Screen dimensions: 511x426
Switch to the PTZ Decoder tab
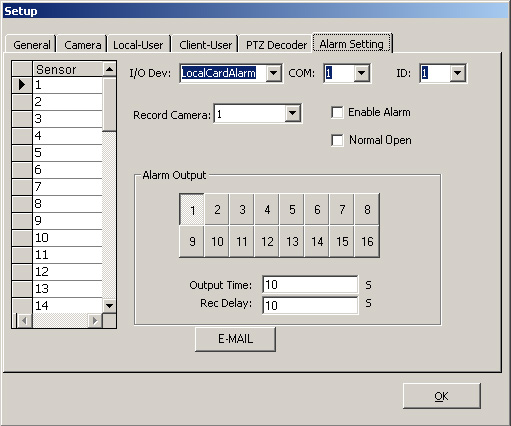tap(276, 45)
